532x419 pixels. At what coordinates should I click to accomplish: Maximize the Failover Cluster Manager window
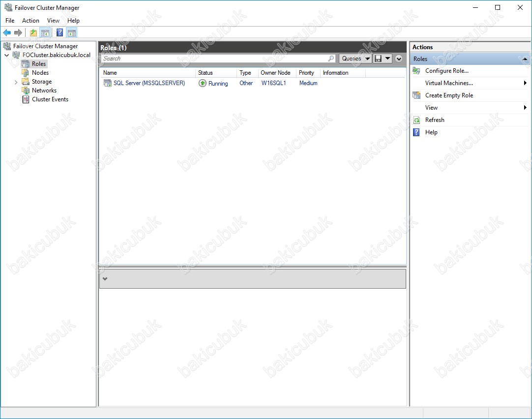point(498,7)
